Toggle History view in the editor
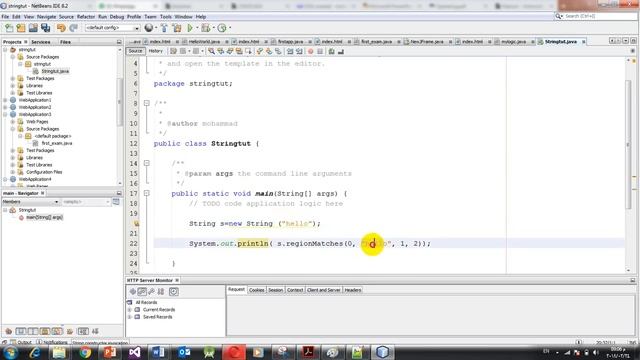The height and width of the screenshot is (360, 640). [x=156, y=51]
